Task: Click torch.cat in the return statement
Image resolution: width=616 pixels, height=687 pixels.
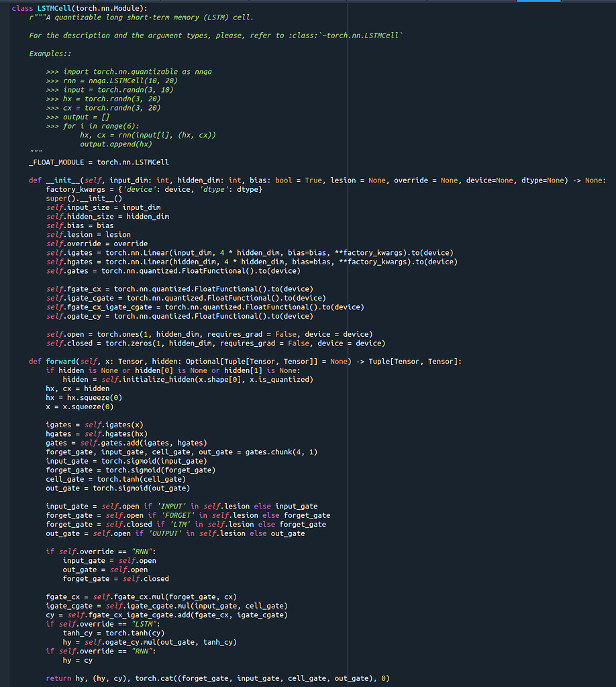Action: (x=152, y=678)
